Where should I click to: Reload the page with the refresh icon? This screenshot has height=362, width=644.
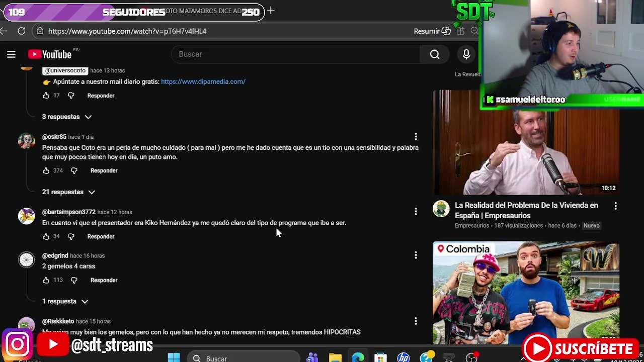click(x=22, y=31)
